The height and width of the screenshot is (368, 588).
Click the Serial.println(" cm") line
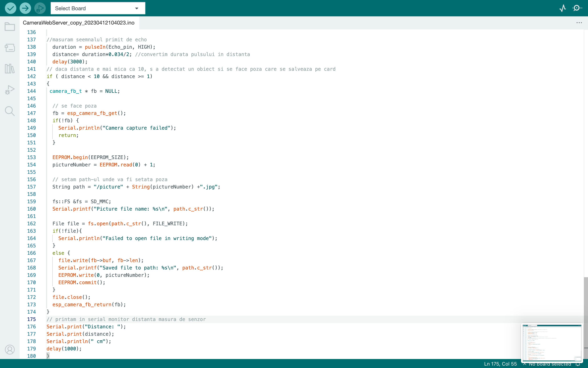[79, 341]
